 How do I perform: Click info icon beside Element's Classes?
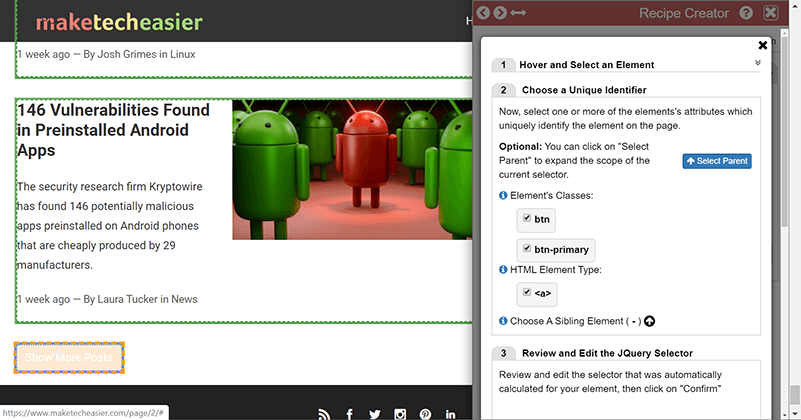click(x=503, y=195)
